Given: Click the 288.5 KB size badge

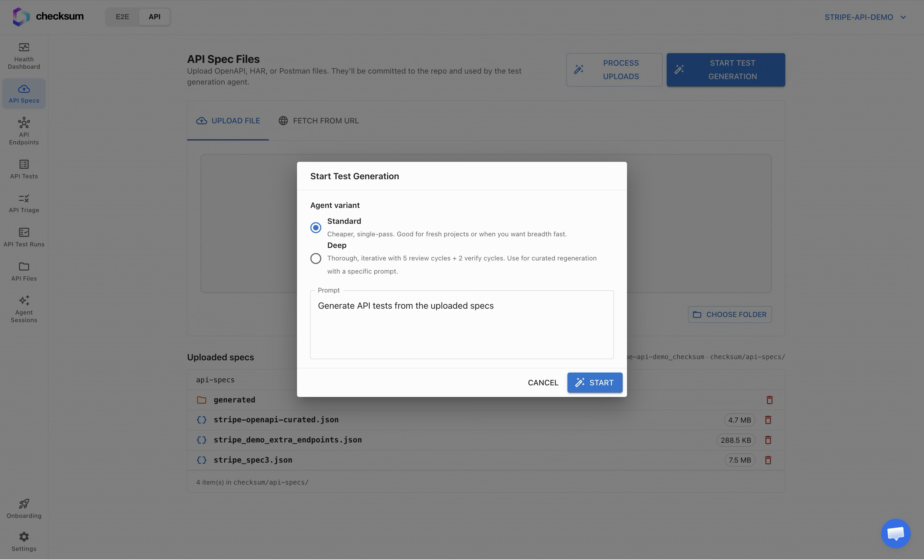Looking at the screenshot, I should click(736, 440).
